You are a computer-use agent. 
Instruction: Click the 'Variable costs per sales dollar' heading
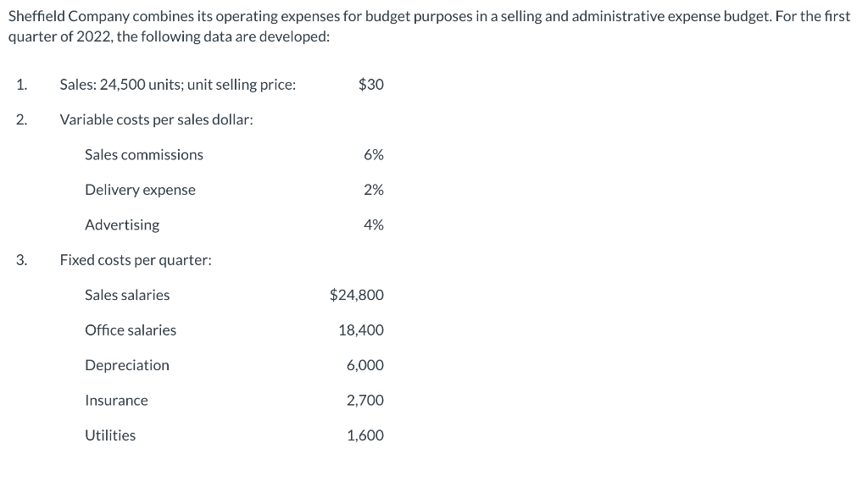157,120
